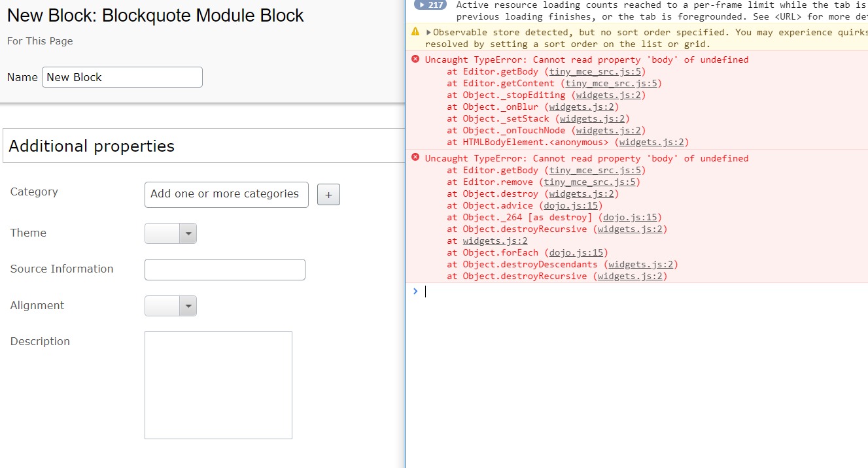The height and width of the screenshot is (468, 868).
Task: Open widgets.js:2 link on Object._stopEditing line
Action: click(x=610, y=95)
